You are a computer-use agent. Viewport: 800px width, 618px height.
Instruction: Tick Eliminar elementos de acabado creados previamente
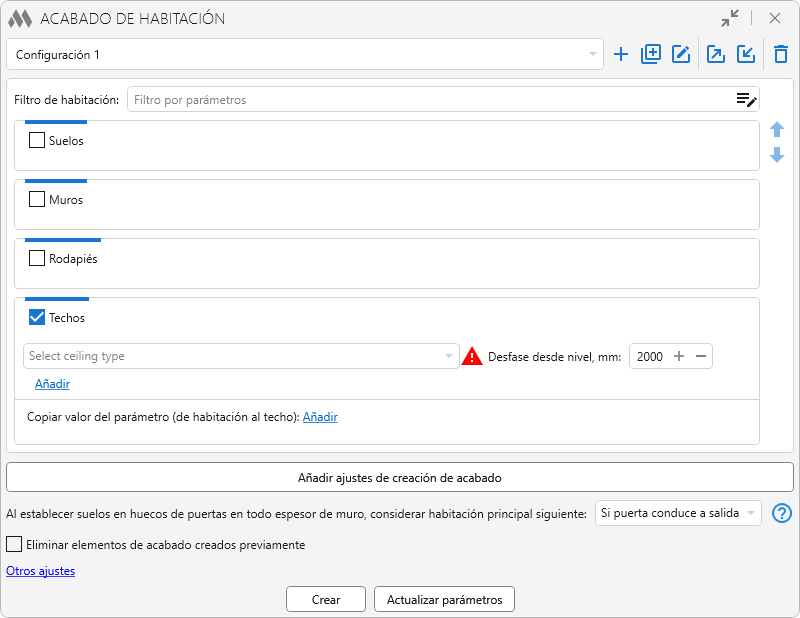[14, 545]
